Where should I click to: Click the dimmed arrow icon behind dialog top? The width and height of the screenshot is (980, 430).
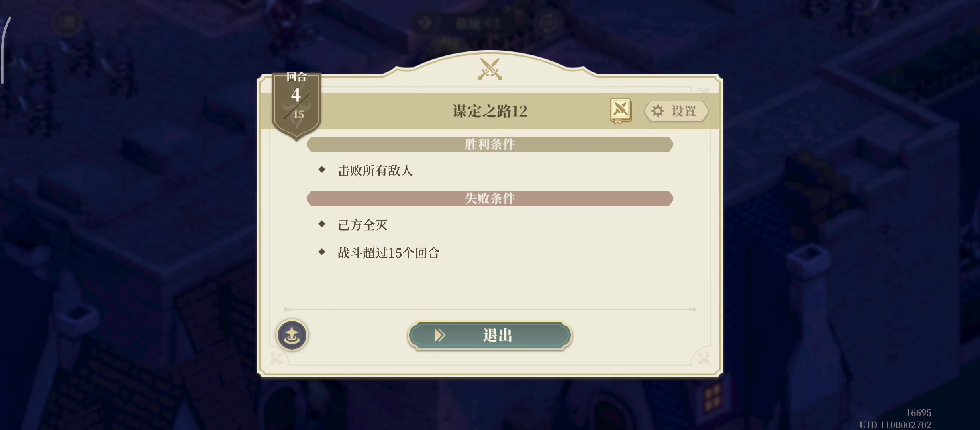[425, 23]
